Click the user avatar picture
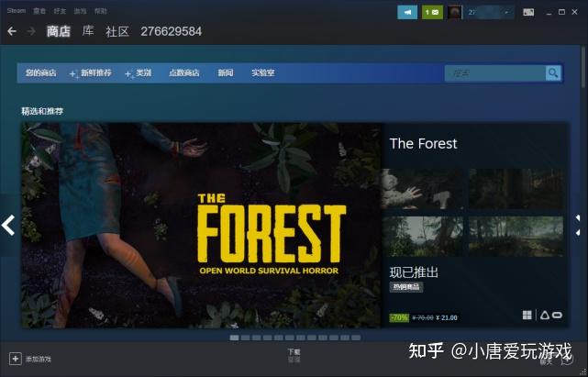Viewport: 588px width, 377px height. coord(454,12)
